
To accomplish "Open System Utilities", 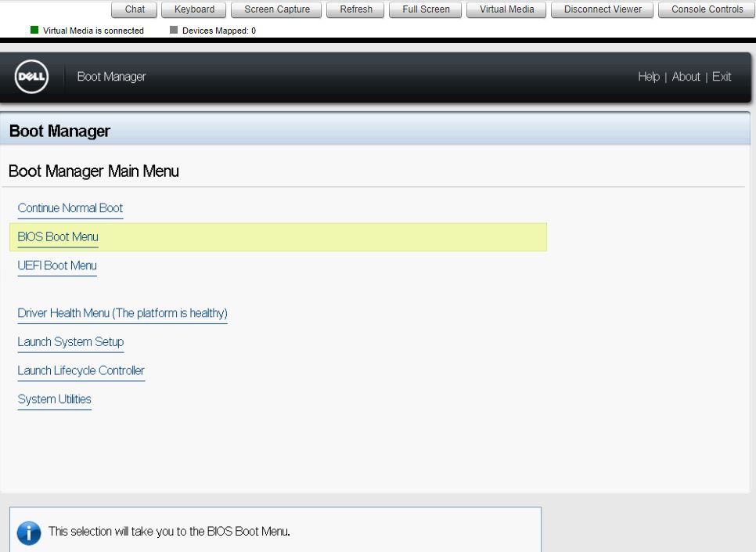I will tap(54, 399).
